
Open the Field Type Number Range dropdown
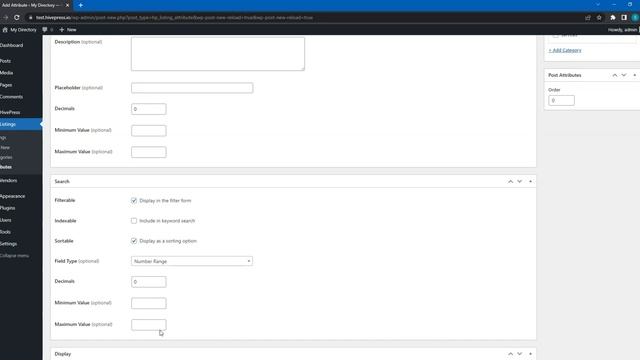[192, 261]
